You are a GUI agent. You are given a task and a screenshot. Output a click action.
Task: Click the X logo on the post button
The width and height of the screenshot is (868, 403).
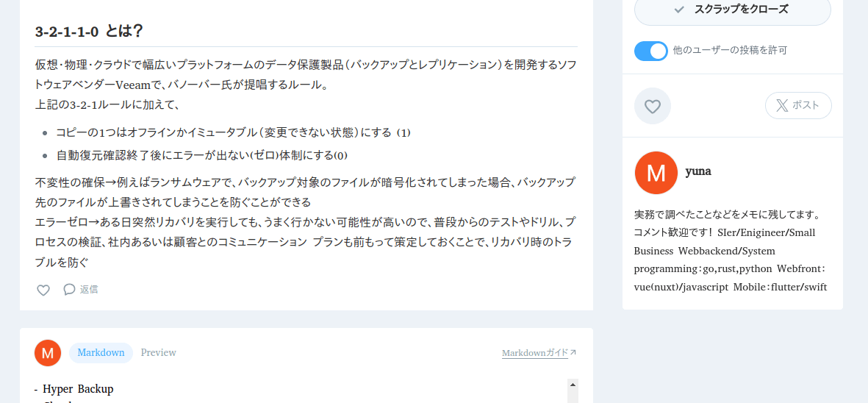tap(782, 105)
